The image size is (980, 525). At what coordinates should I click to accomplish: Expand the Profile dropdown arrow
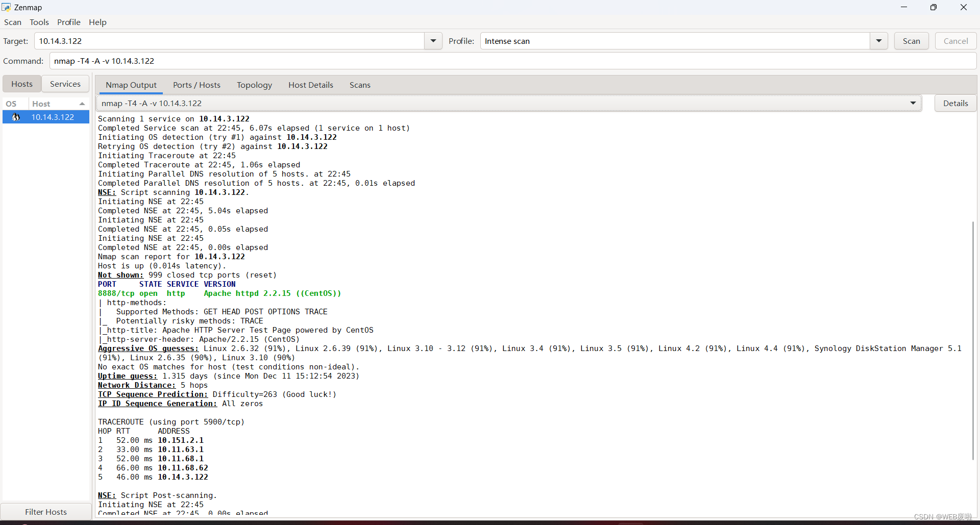(879, 41)
